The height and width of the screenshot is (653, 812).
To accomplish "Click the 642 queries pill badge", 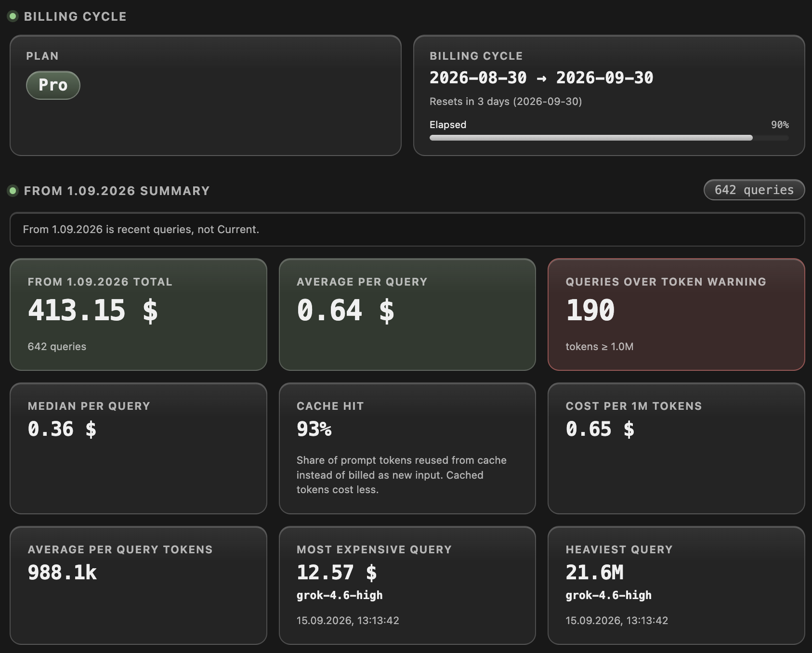I will tap(754, 190).
